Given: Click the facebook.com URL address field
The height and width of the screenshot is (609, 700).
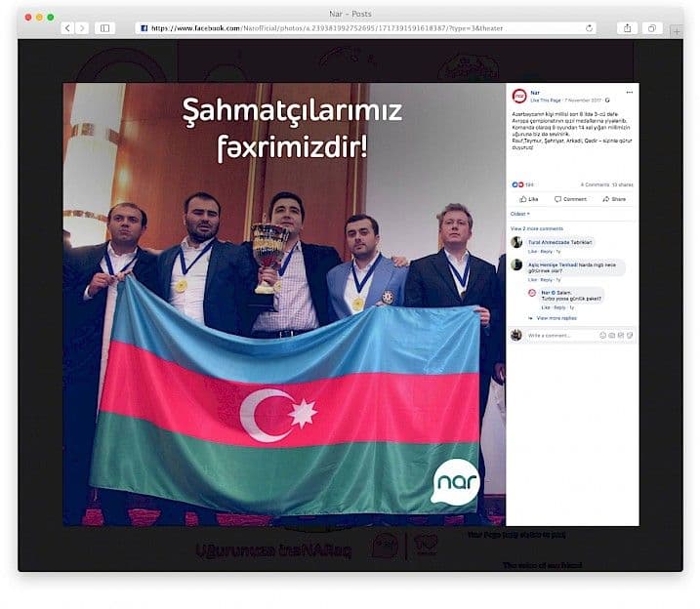Looking at the screenshot, I should coord(366,28).
